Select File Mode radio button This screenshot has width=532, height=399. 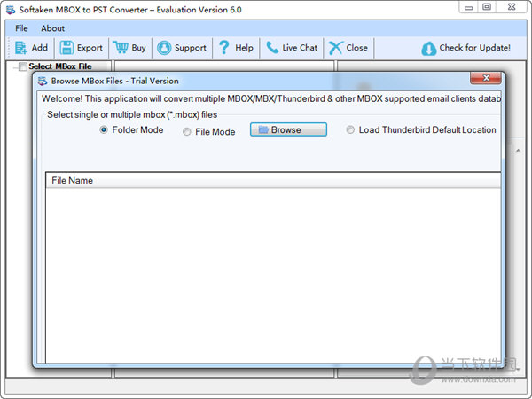[x=186, y=131]
